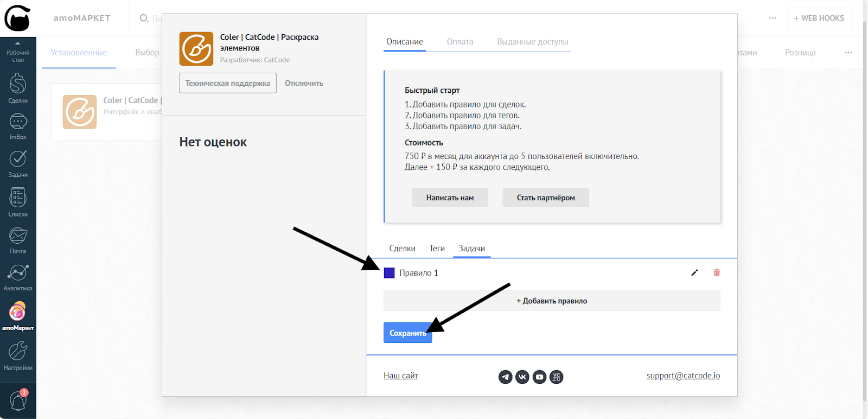
Task: Open Сделки in the left sidebar
Action: (x=18, y=88)
